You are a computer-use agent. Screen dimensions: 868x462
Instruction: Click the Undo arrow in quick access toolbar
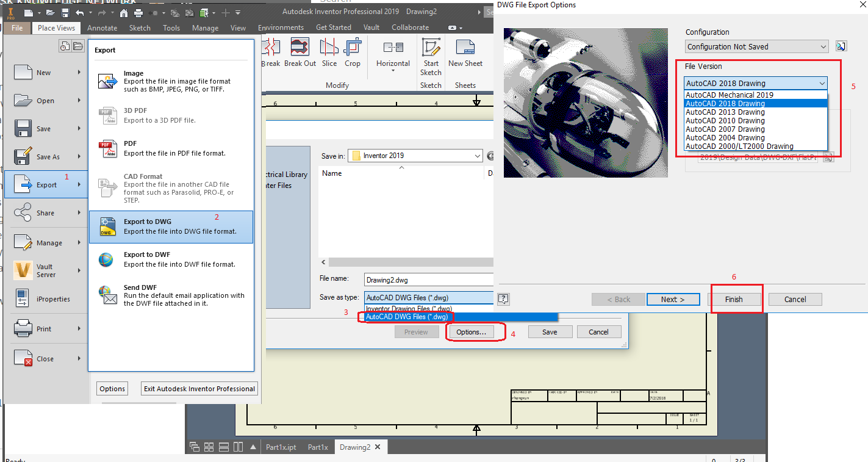pyautogui.click(x=79, y=12)
